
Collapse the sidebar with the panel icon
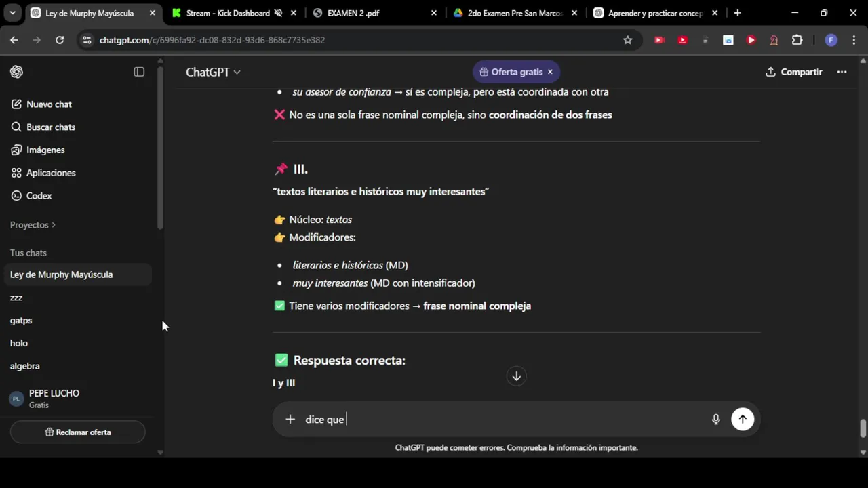pos(139,72)
